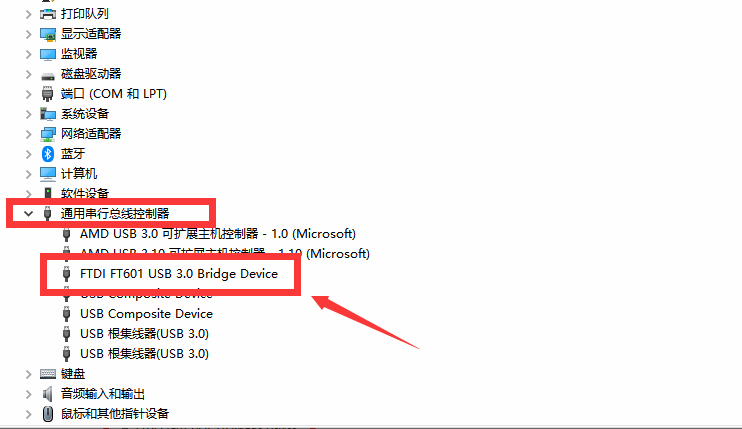The width and height of the screenshot is (742, 429).
Task: Click the port icon beside 端口 (COM 和 LPT)
Action: (48, 94)
